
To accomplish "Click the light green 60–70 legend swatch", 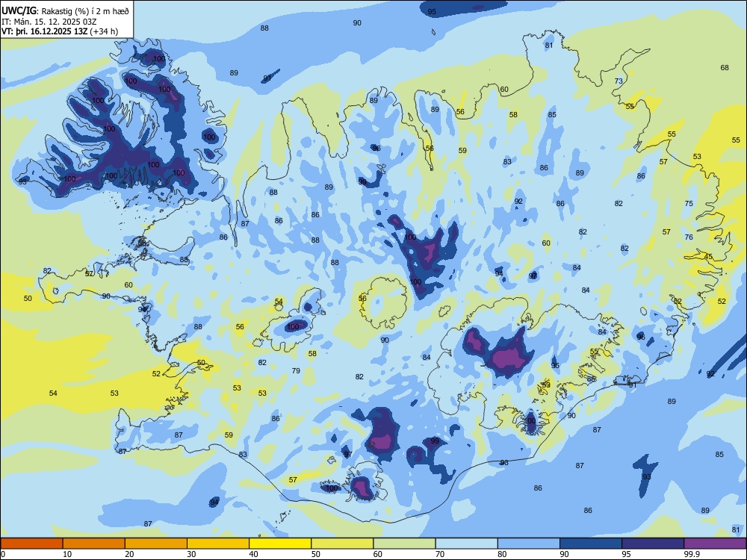I will coord(404,544).
